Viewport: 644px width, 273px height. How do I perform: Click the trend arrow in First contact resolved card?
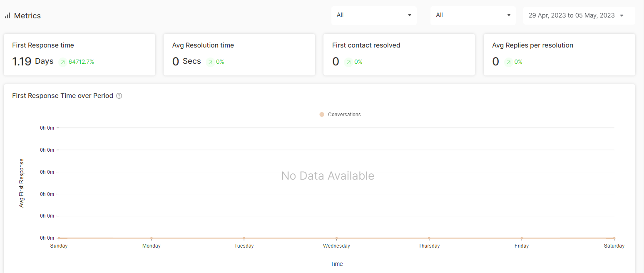348,62
